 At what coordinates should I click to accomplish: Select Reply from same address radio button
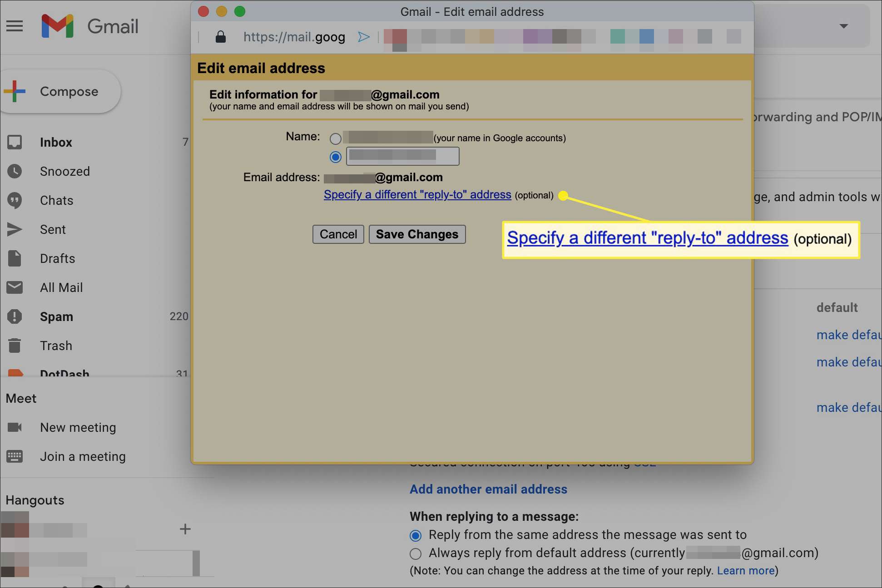[416, 535]
